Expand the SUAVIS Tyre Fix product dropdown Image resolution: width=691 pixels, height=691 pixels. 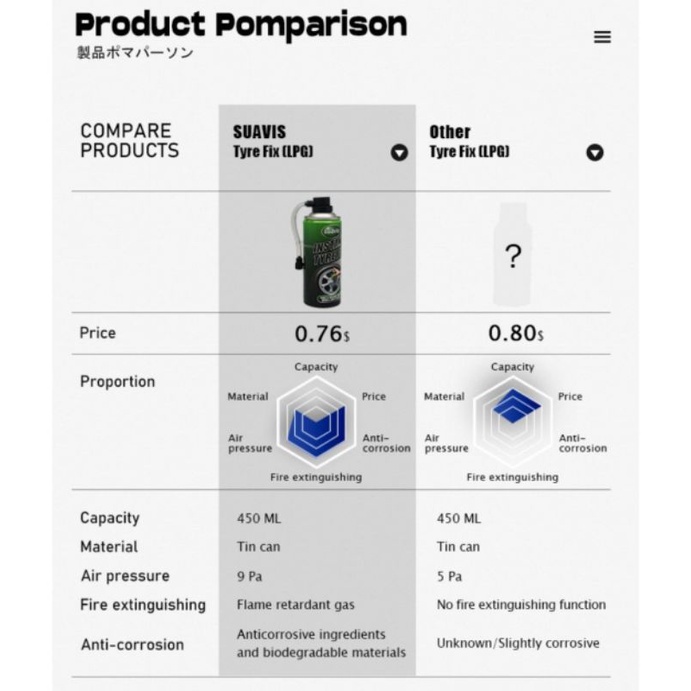[399, 153]
